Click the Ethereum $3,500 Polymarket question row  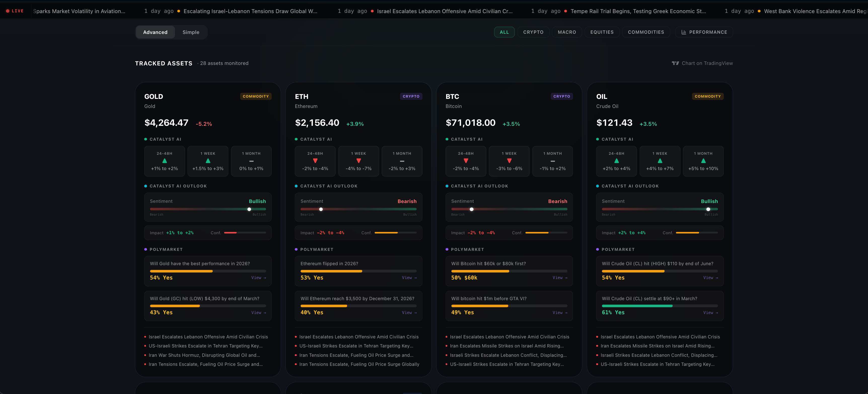point(358,305)
